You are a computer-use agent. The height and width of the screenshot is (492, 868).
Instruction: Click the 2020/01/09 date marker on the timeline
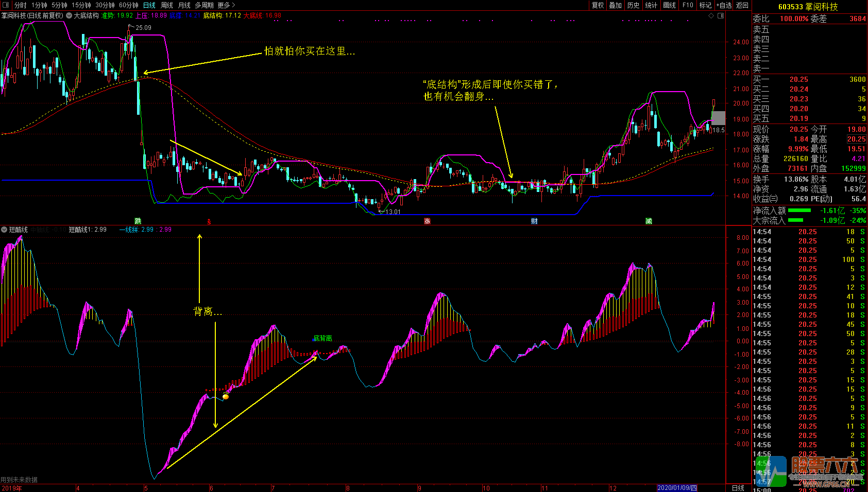(677, 488)
